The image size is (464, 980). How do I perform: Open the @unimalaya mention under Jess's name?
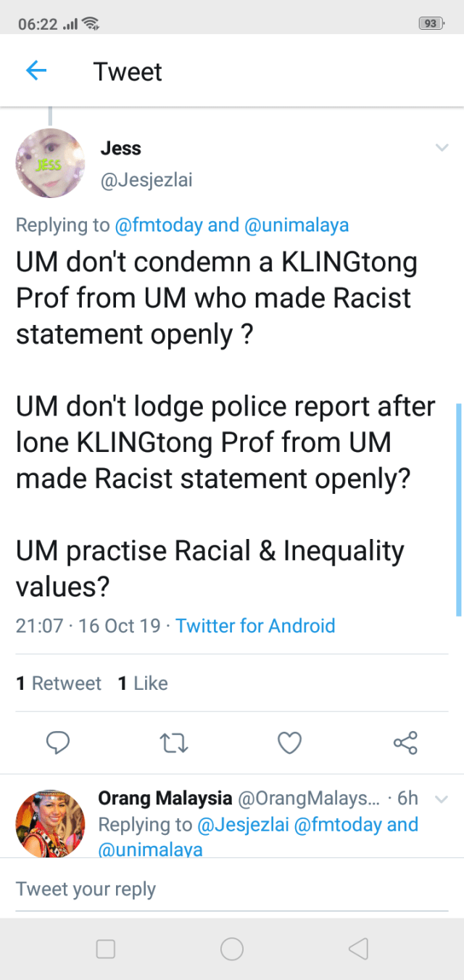coord(297,225)
